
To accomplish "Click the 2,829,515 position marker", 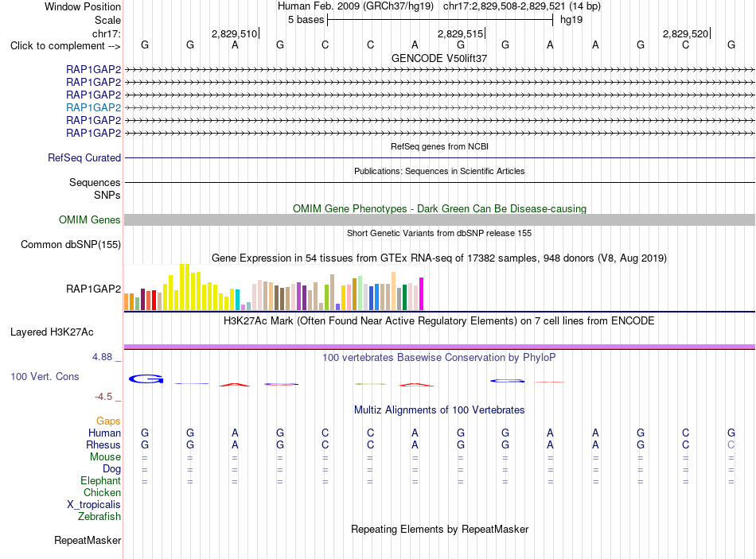I will [461, 33].
